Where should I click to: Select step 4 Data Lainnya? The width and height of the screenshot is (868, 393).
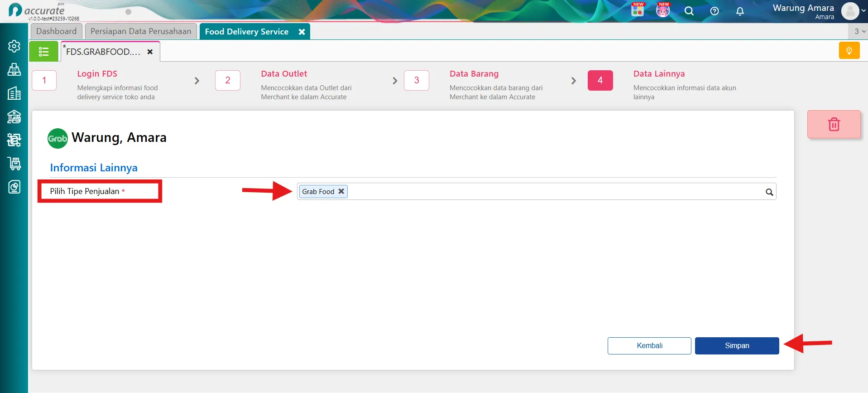click(x=600, y=80)
